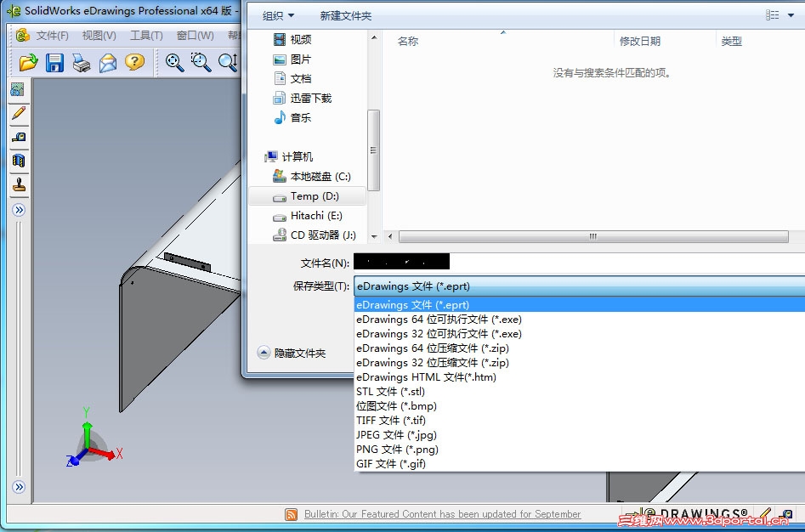Choose eDrawings 64 位压缩文件 (*.zip)
Viewport: 805px width, 532px height.
click(x=580, y=348)
